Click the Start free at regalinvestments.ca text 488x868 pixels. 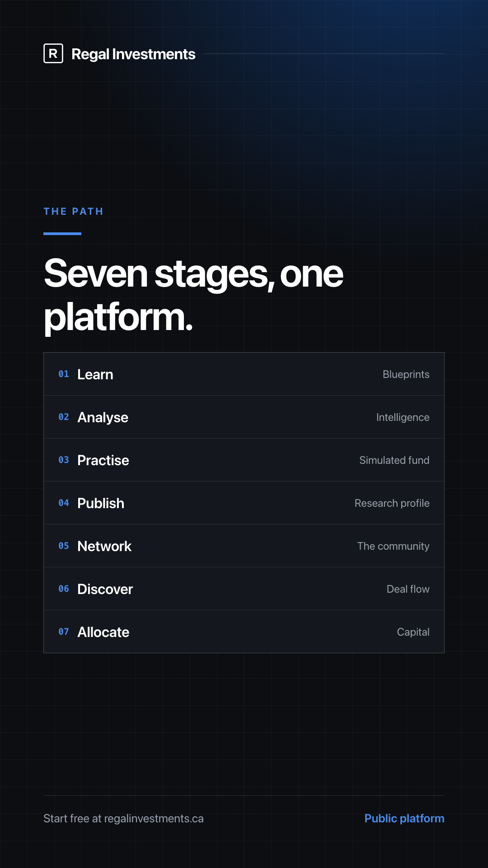tap(123, 818)
